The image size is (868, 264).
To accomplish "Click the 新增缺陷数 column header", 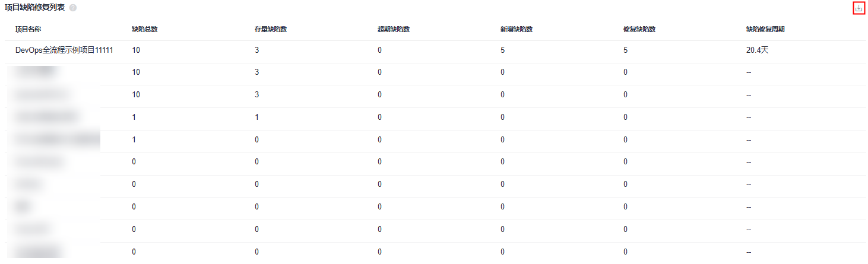I will tap(517, 29).
